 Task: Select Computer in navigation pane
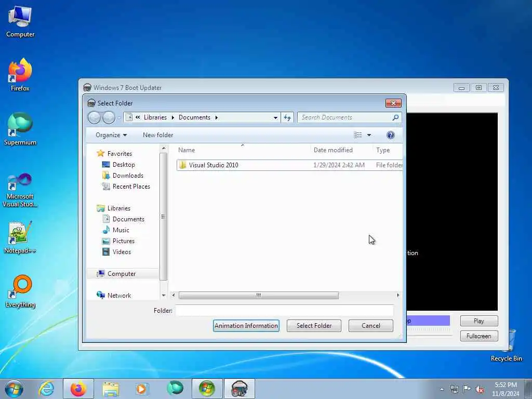(x=122, y=274)
